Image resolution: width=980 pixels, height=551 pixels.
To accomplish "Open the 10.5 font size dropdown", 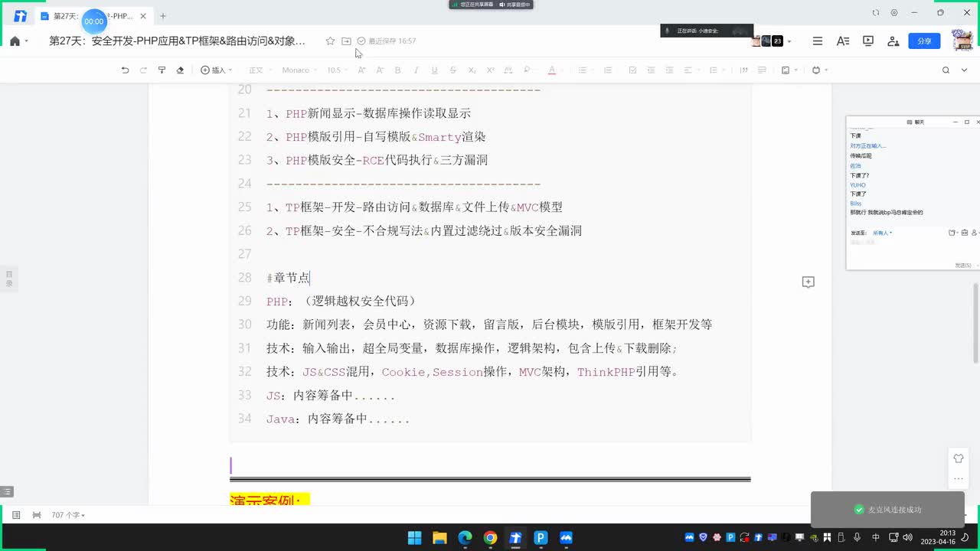I will coord(337,70).
